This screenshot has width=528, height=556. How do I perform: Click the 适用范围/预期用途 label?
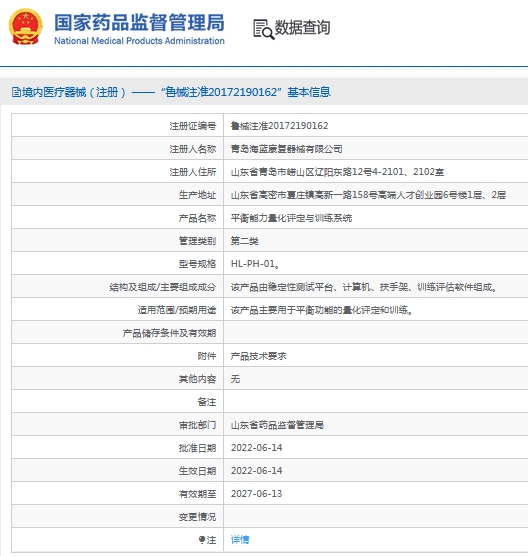coord(177,310)
